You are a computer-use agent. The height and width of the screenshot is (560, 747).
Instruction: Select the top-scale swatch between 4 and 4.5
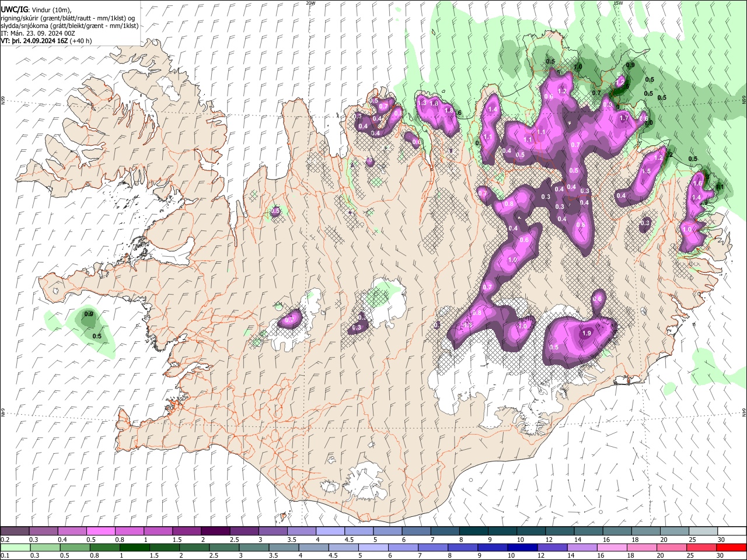(x=330, y=531)
